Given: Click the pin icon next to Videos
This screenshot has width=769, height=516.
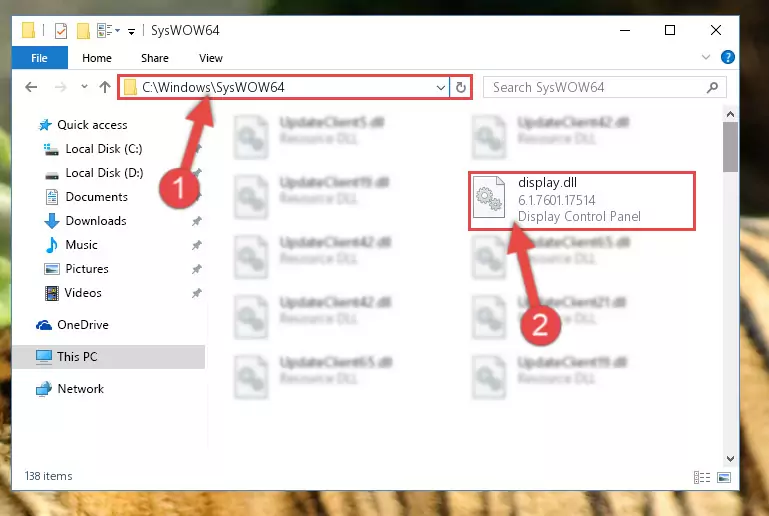Looking at the screenshot, I should pos(196,293).
